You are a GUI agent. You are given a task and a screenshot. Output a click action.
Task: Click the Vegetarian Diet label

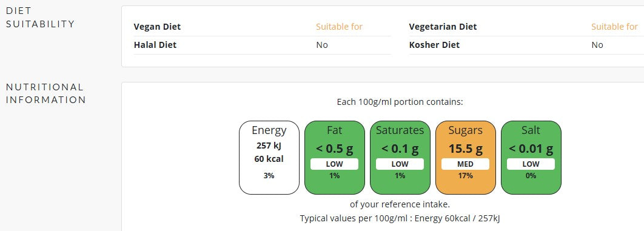click(x=443, y=27)
